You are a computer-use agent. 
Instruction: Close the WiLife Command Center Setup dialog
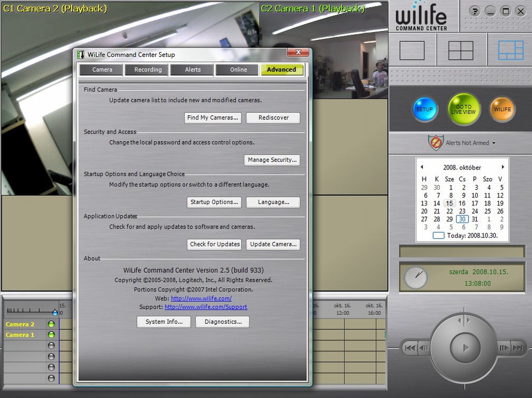click(x=298, y=52)
